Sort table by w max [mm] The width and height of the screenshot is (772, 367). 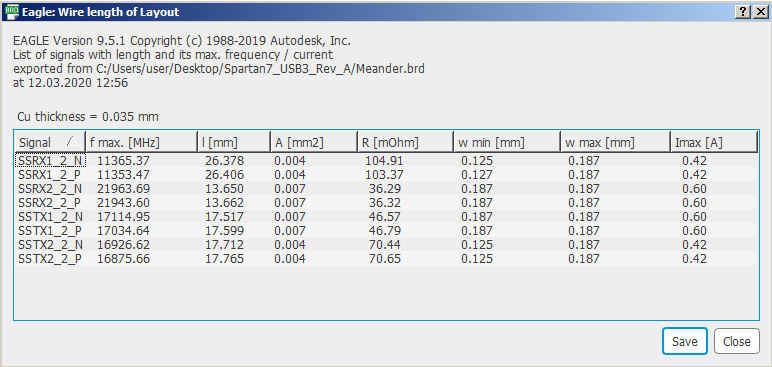(615, 143)
